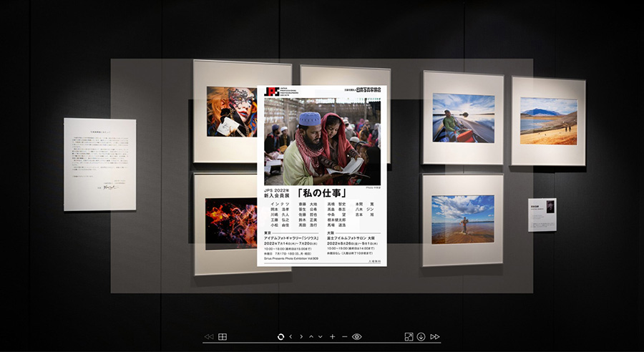Click the previous scene rewind icon

point(208,336)
